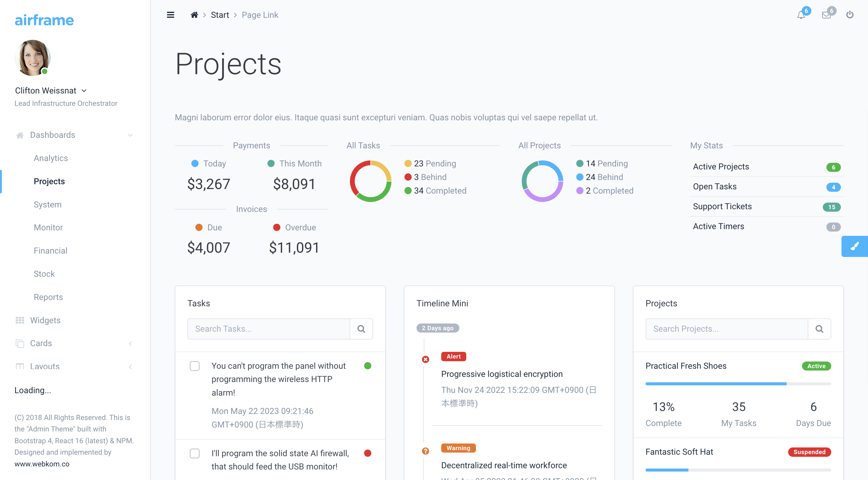This screenshot has height=480, width=868.
Task: Open the www.webkom.co footer link
Action: tap(42, 464)
